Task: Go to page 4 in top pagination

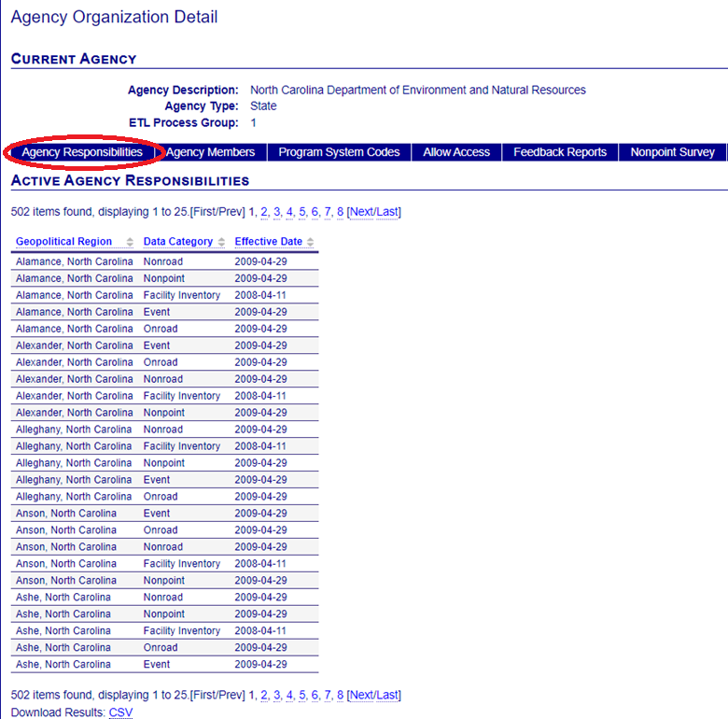Action: pos(289,212)
